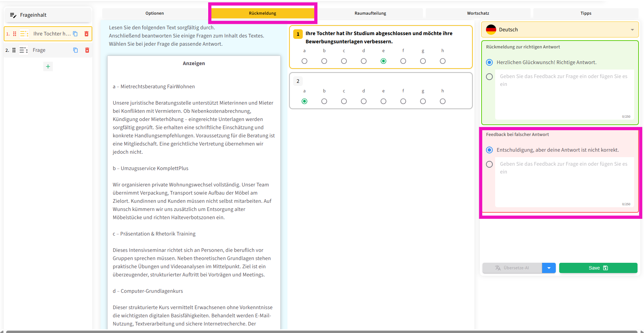Image resolution: width=644 pixels, height=333 pixels.
Task: Select custom feedback radio under falscher Antwort
Action: coord(489,164)
